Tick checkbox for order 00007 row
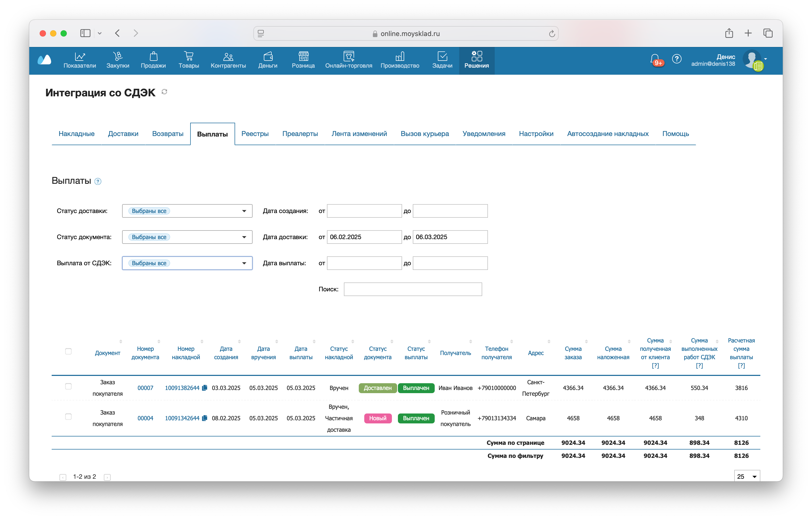 (68, 386)
